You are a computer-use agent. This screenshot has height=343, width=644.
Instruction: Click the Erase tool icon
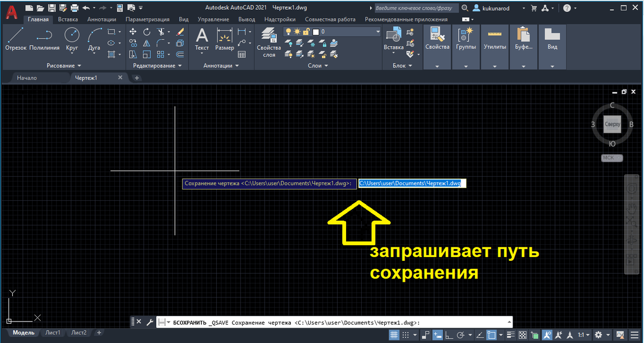click(x=180, y=32)
